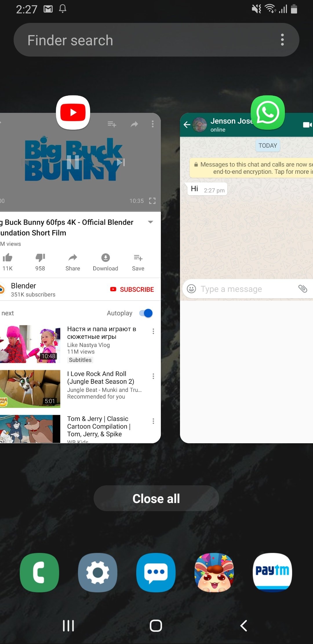Open options for I Love Rock And Roll
Screen dimensions: 313x644
pyautogui.click(x=153, y=376)
